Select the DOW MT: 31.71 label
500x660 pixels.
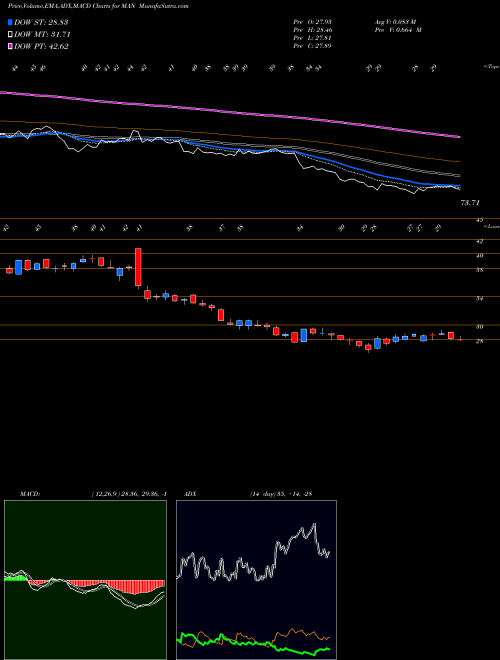[42, 35]
